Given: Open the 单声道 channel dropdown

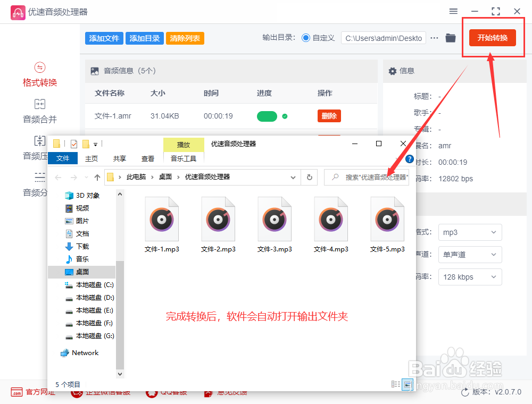Looking at the screenshot, I should 470,255.
